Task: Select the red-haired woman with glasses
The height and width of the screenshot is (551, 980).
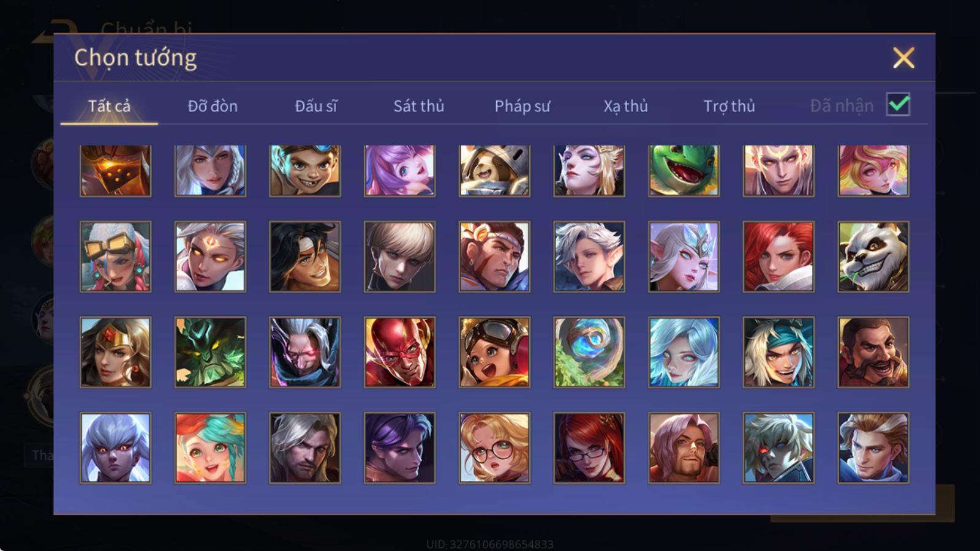Action: [589, 448]
